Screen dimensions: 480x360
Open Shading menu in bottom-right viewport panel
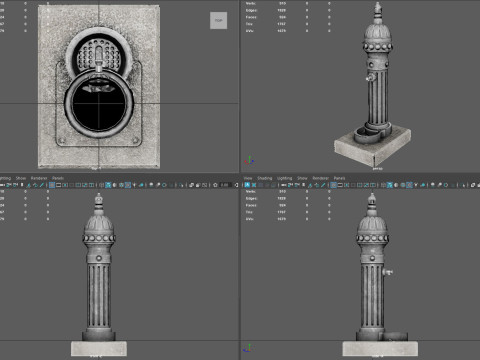click(x=264, y=178)
